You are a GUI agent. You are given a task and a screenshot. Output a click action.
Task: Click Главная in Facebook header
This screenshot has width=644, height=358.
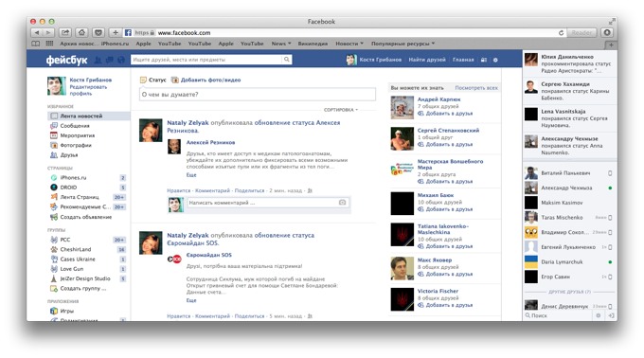pyautogui.click(x=463, y=60)
